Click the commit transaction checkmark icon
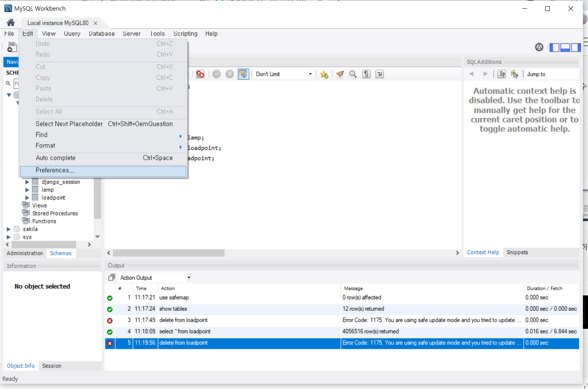This screenshot has height=389, width=588. coord(216,74)
